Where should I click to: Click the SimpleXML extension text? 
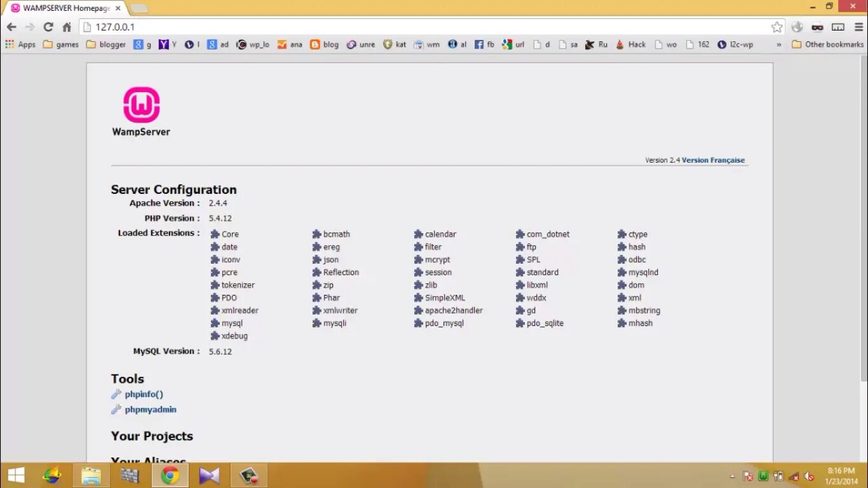click(x=445, y=297)
